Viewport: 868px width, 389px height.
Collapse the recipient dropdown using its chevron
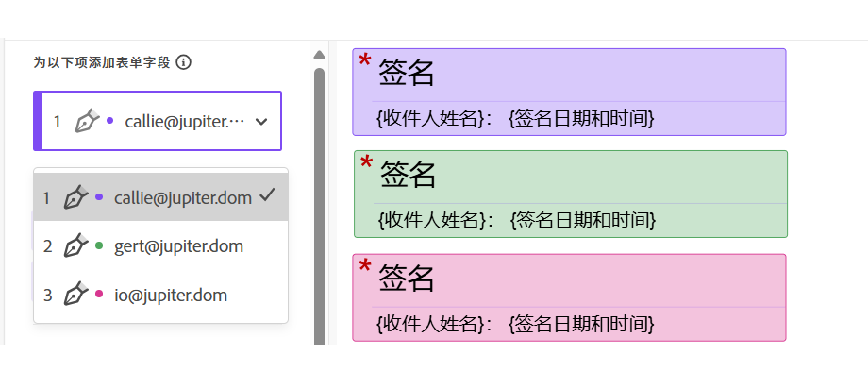pyautogui.click(x=261, y=122)
